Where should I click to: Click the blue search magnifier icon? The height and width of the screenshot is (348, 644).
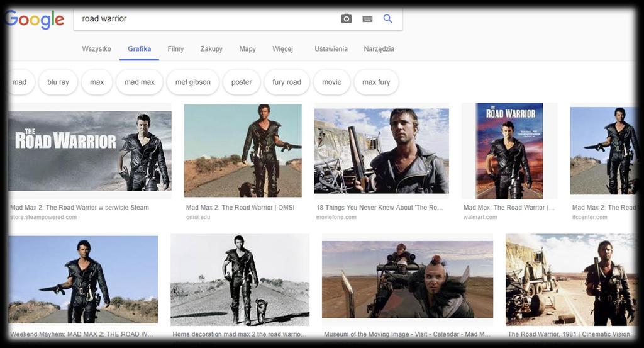[x=387, y=18]
